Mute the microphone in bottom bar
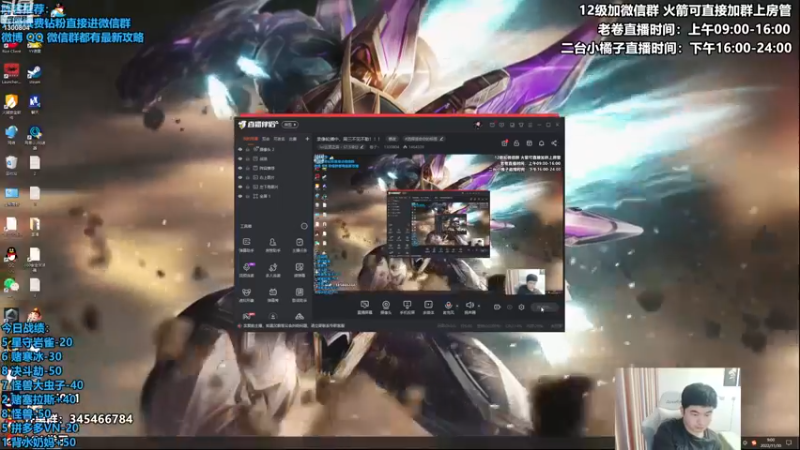The width and height of the screenshot is (800, 450). [448, 307]
